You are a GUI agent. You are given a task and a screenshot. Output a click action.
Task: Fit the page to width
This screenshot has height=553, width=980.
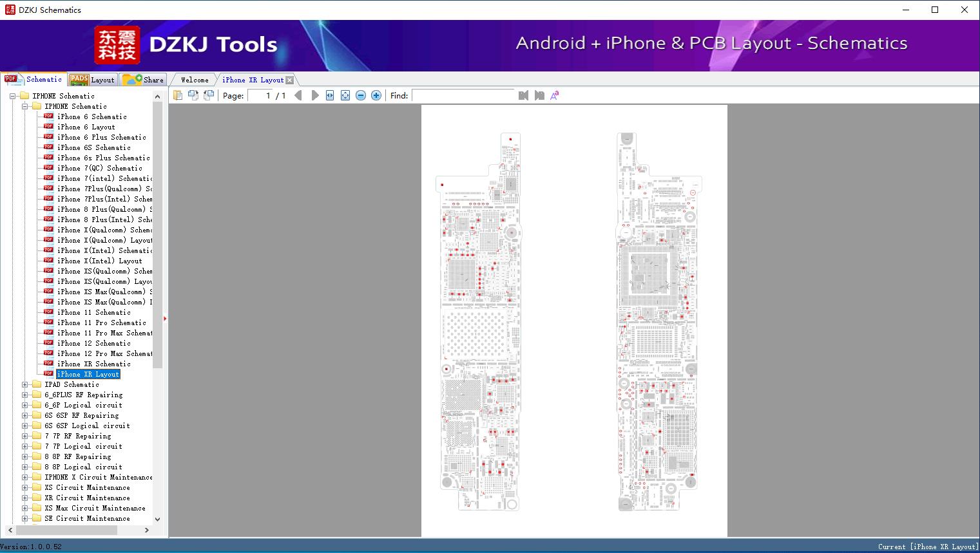point(330,95)
